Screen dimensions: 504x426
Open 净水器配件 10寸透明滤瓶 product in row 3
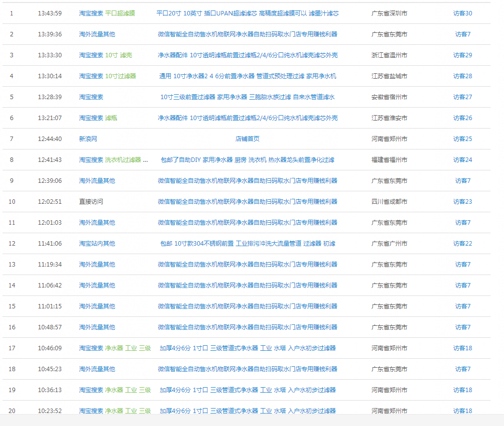pyautogui.click(x=248, y=55)
